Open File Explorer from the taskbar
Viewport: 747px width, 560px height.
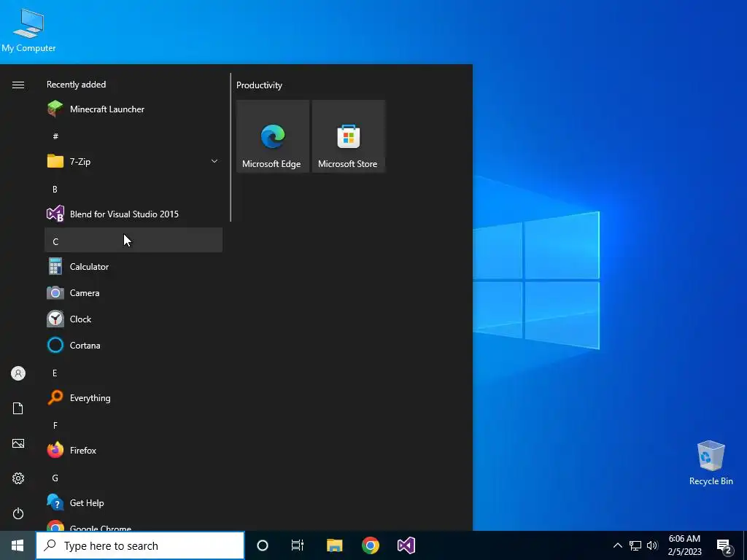[334, 545]
